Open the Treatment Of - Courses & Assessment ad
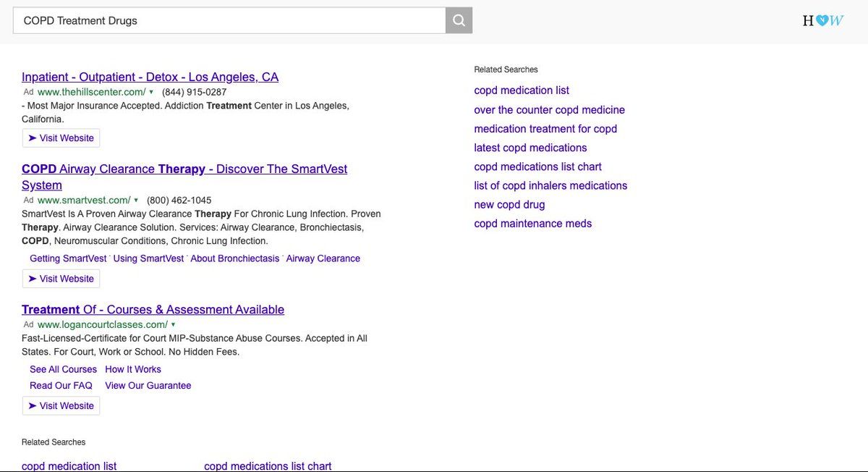The height and width of the screenshot is (472, 868). (153, 309)
